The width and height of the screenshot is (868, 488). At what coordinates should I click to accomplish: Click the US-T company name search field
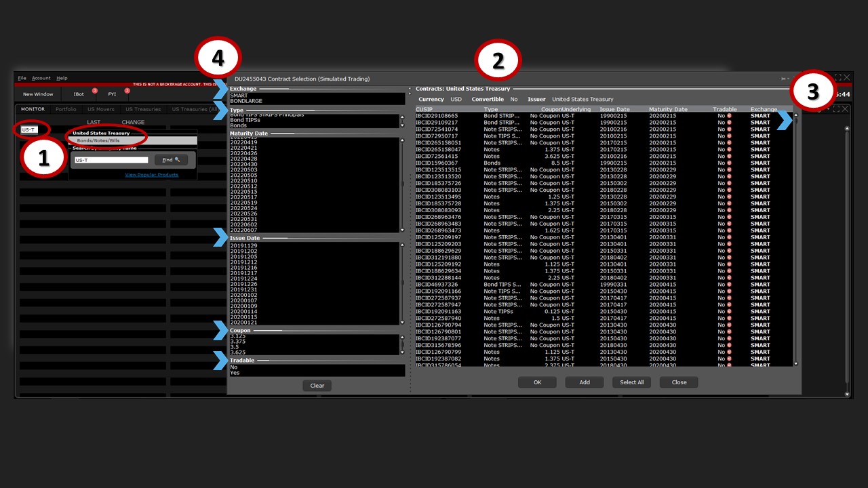pyautogui.click(x=111, y=160)
